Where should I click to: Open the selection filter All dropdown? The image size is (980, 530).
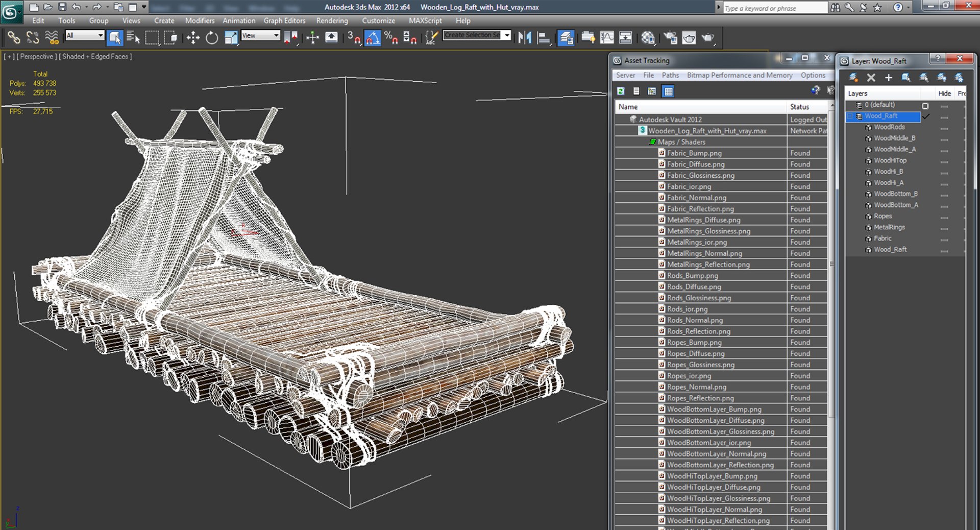[x=85, y=35]
